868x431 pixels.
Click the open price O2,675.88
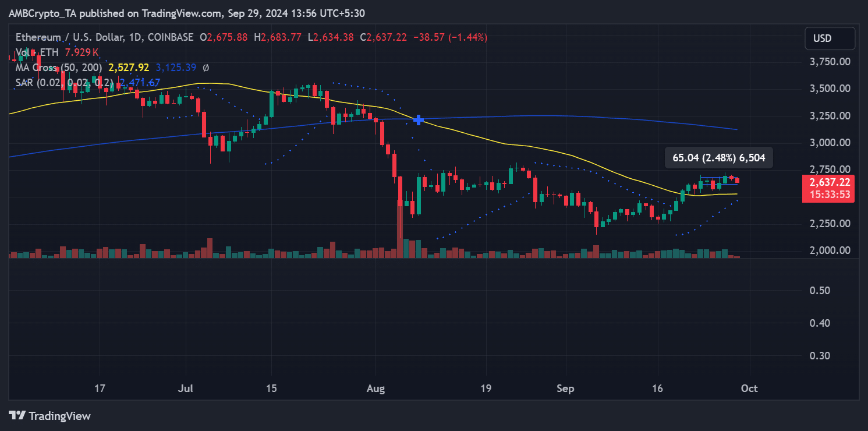point(224,37)
